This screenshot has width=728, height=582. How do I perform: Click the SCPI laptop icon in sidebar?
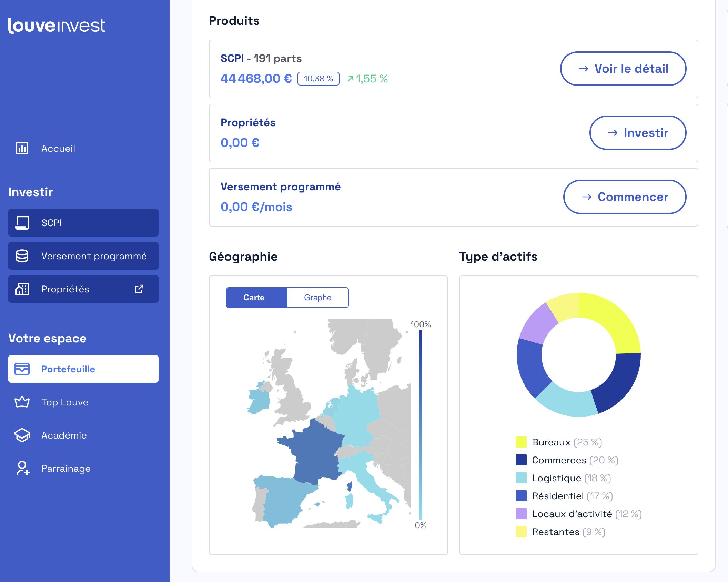22,223
